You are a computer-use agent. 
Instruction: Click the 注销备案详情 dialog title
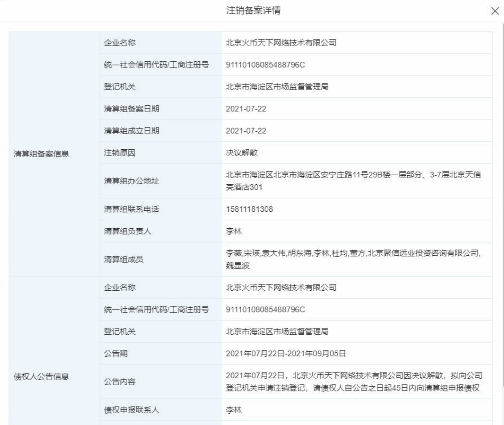coord(253,11)
